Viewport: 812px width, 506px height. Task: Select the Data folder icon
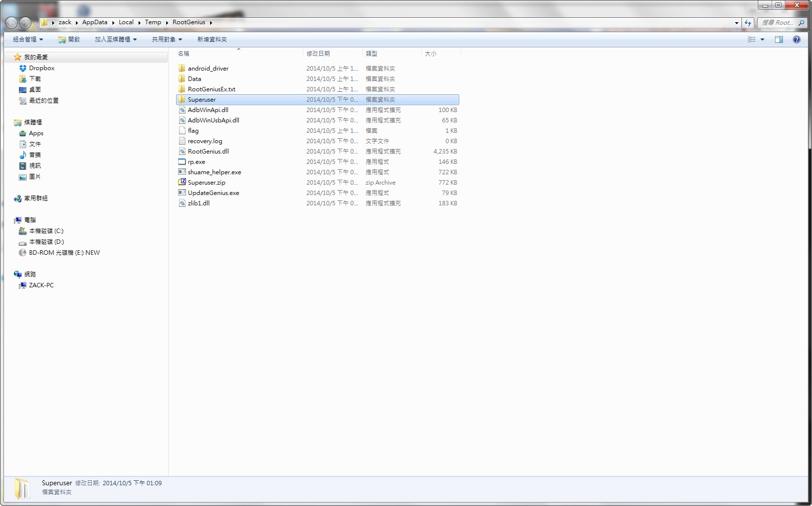(182, 78)
